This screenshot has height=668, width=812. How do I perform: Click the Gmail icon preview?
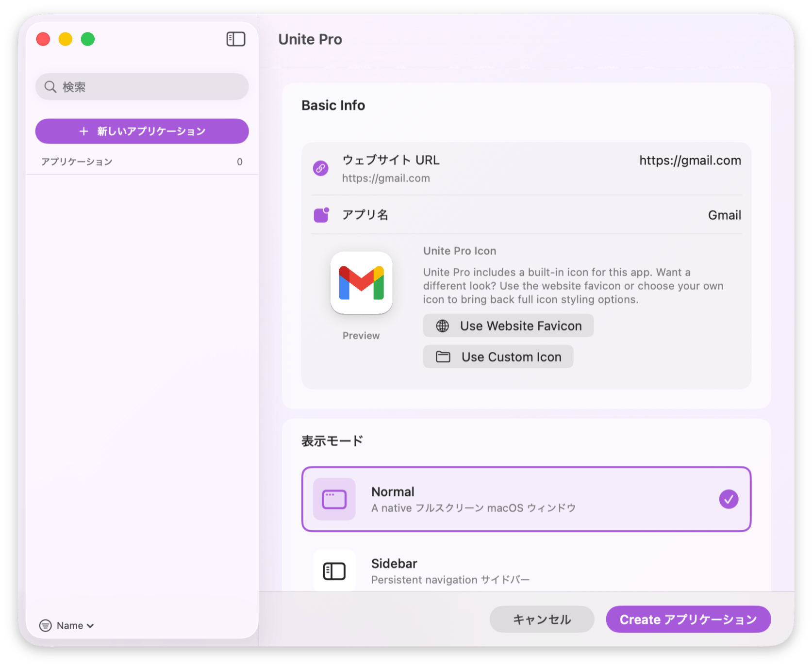(x=361, y=283)
